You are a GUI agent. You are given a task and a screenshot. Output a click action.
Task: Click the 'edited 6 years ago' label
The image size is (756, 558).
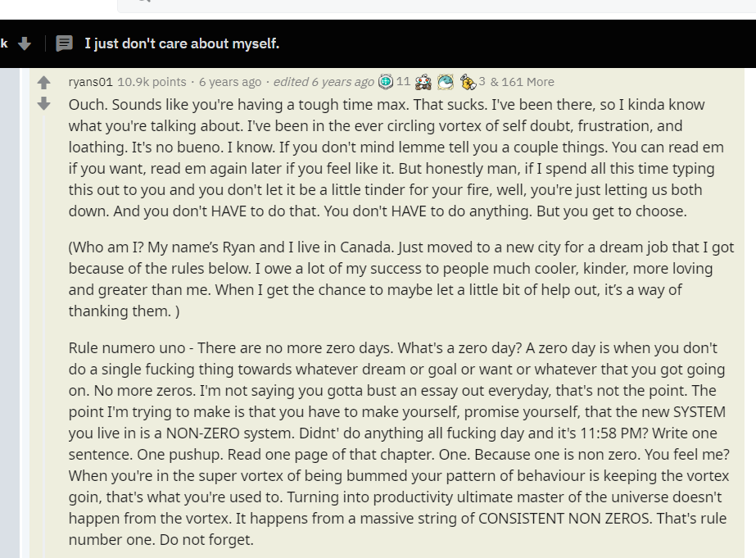[324, 82]
